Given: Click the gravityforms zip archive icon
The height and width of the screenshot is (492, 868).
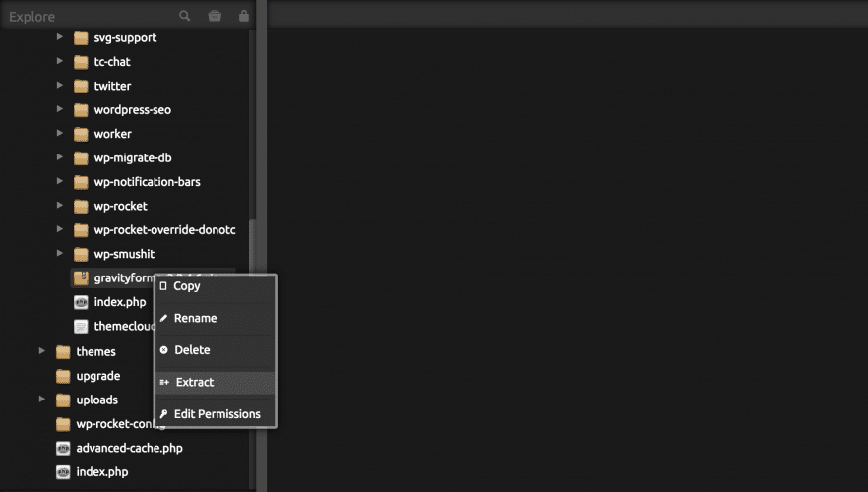Looking at the screenshot, I should coord(82,278).
